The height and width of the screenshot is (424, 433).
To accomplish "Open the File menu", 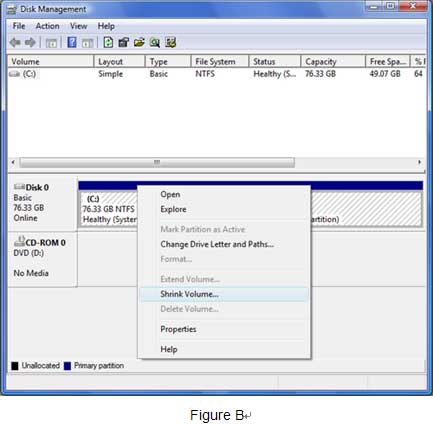I will 19,26.
